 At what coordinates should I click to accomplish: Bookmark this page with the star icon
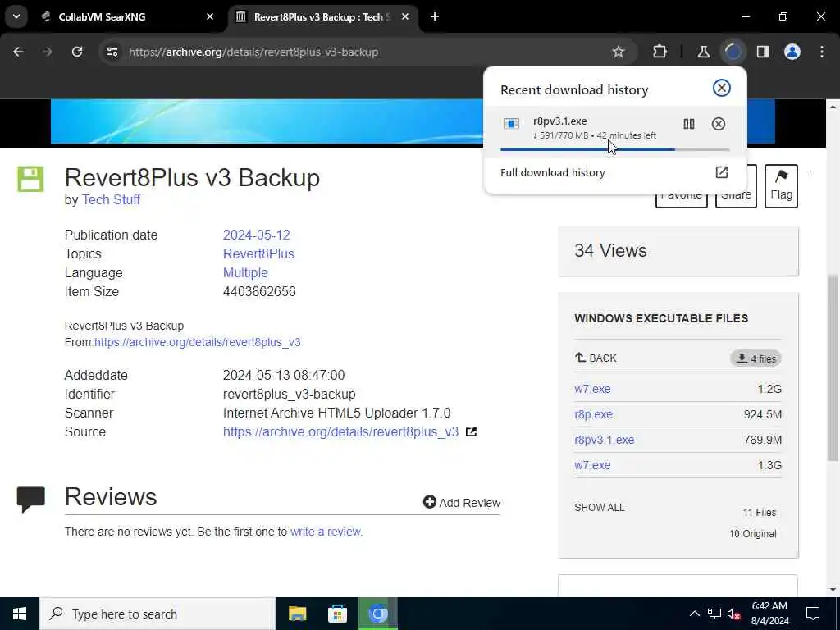(x=619, y=52)
